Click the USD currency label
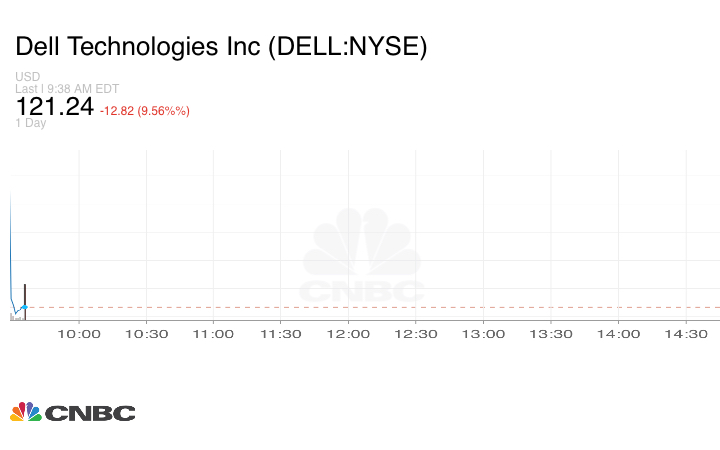 (x=27, y=76)
